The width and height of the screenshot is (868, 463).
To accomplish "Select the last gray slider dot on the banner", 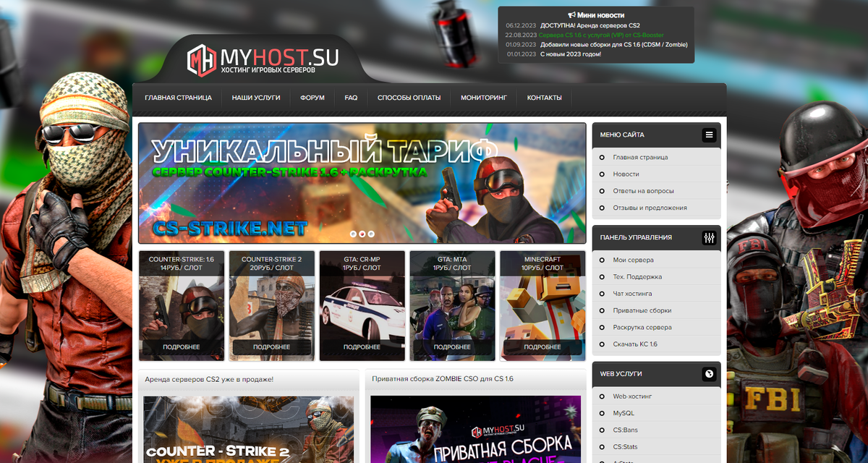I will point(371,234).
